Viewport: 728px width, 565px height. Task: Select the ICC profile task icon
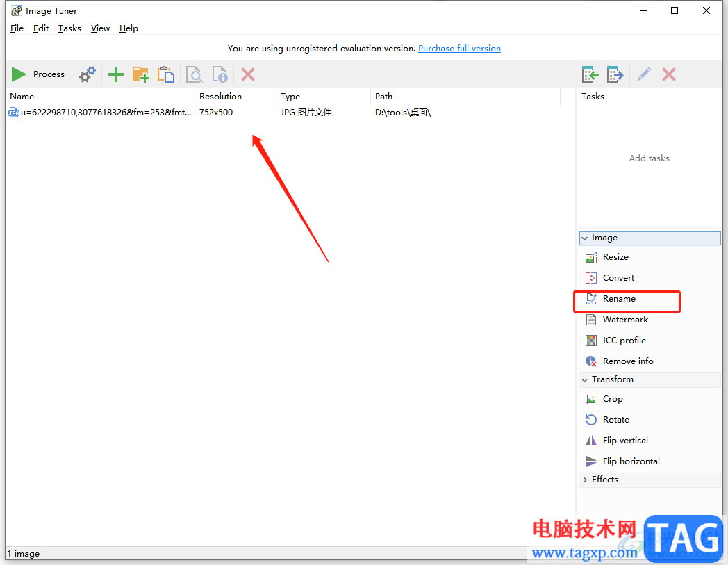pos(590,341)
